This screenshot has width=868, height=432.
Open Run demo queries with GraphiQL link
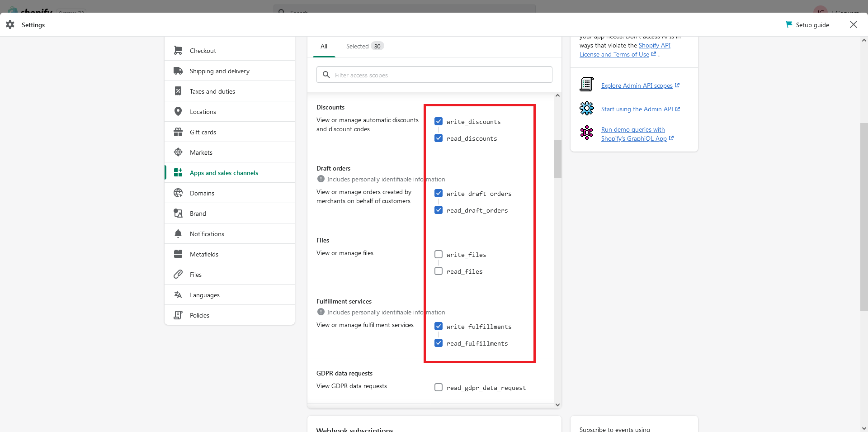pyautogui.click(x=637, y=134)
